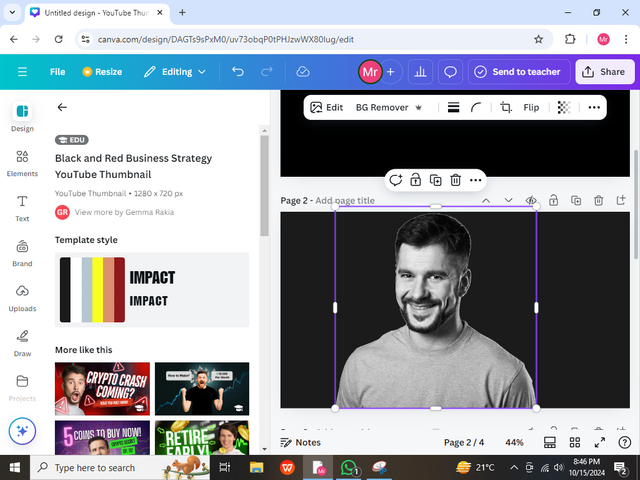Image resolution: width=640 pixels, height=480 pixels.
Task: Open the analytics insights chart icon
Action: 420,72
